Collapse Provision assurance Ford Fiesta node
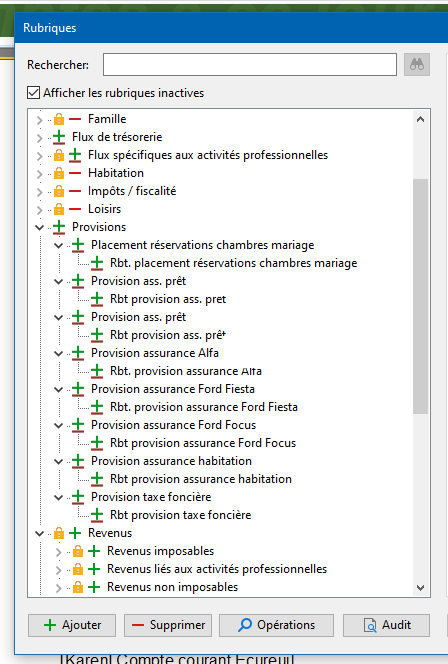The image size is (448, 664). 58,390
